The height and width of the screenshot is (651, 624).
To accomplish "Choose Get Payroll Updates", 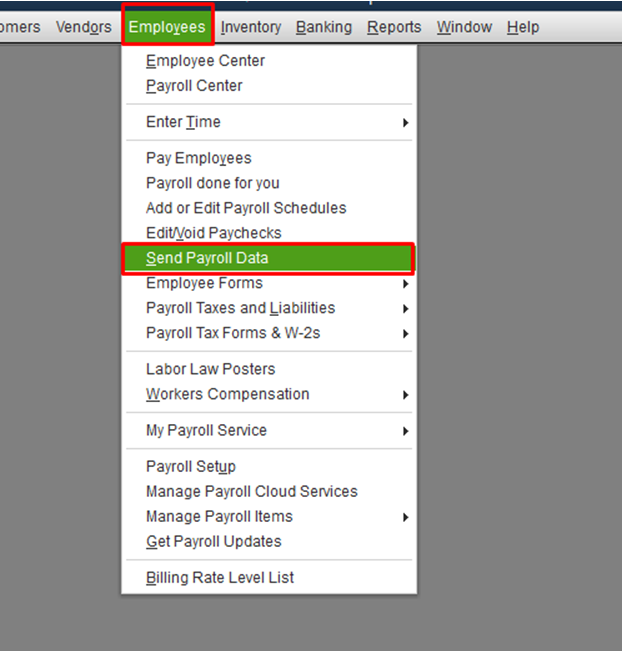I will pos(269,541).
